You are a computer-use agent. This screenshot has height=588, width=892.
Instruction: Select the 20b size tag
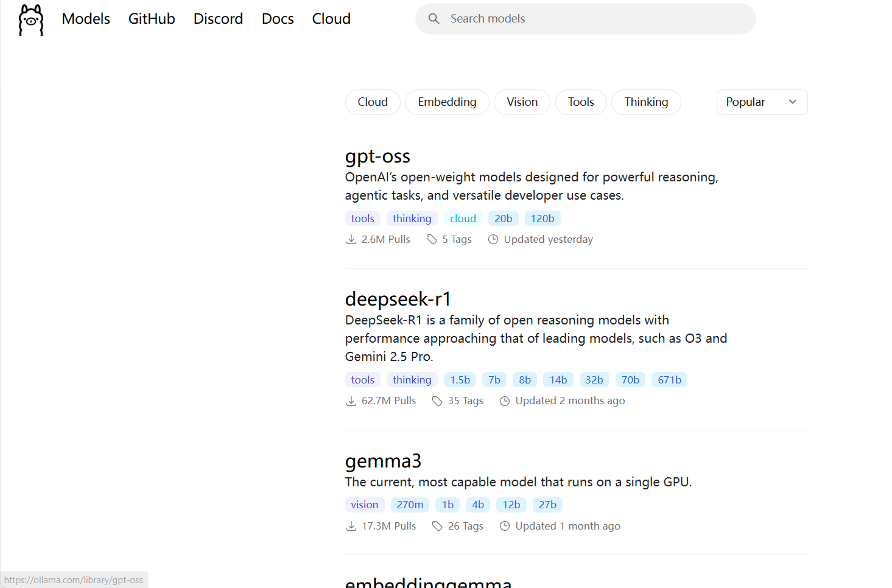click(x=504, y=219)
